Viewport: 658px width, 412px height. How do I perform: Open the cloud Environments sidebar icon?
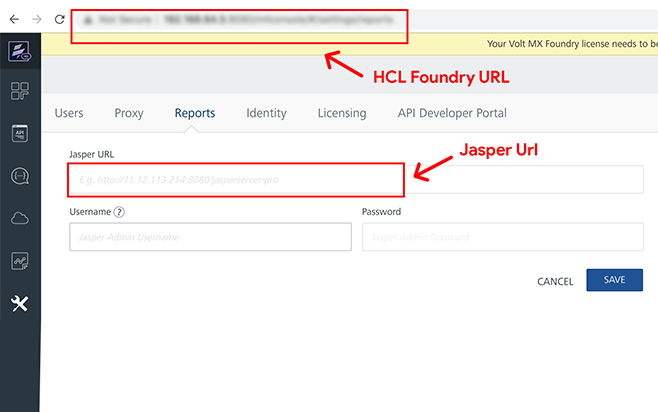pyautogui.click(x=20, y=218)
